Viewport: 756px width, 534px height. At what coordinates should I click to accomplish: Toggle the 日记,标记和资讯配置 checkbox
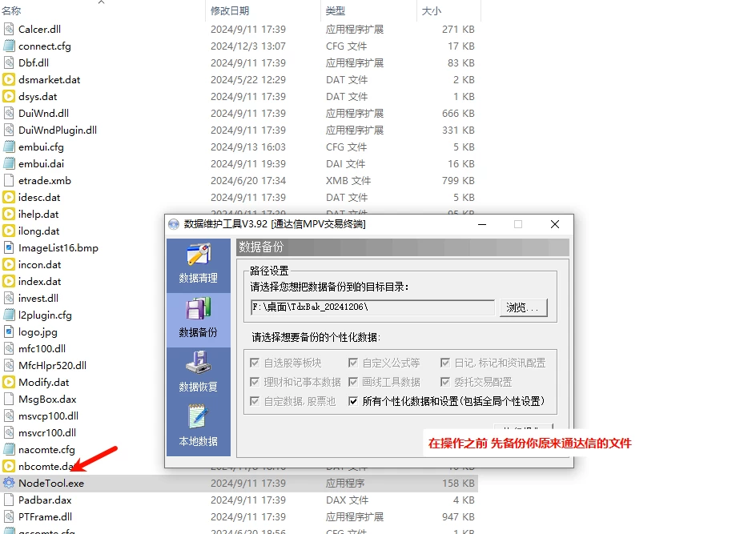click(x=445, y=363)
